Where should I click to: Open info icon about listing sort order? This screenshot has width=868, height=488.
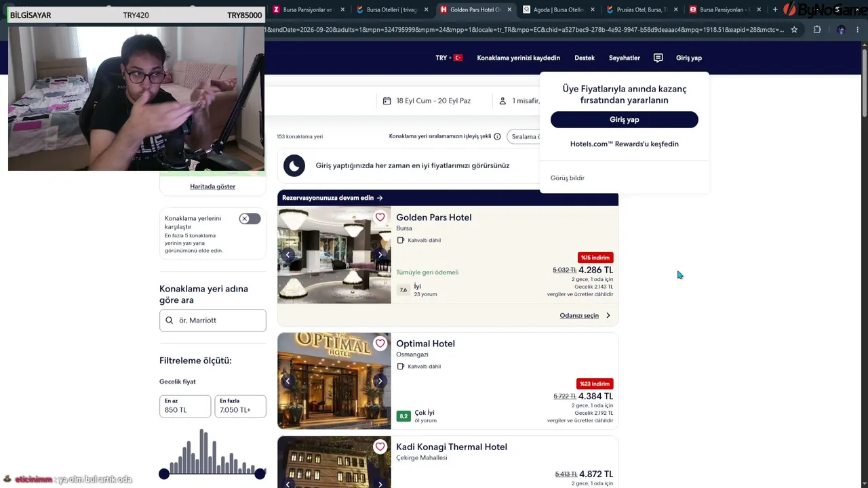click(x=497, y=136)
